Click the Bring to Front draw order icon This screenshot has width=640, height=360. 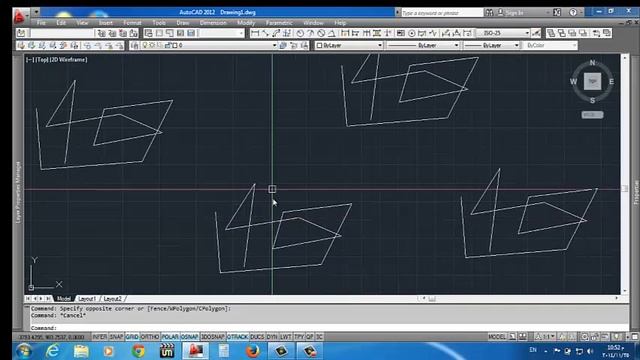551,33
